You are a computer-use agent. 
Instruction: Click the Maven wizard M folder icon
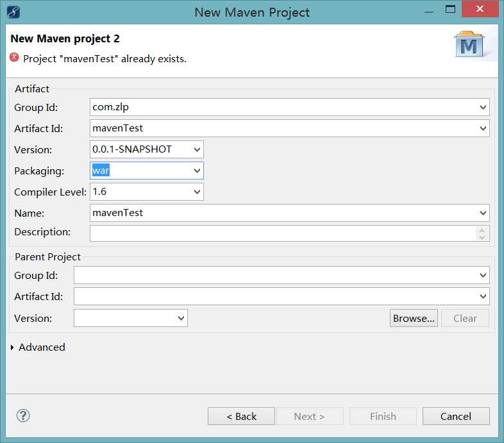point(469,44)
